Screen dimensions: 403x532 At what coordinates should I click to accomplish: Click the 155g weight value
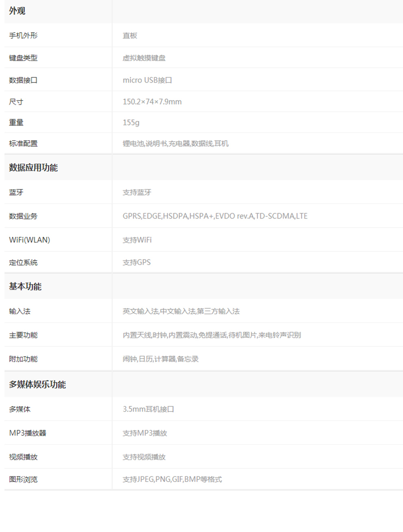pos(131,123)
